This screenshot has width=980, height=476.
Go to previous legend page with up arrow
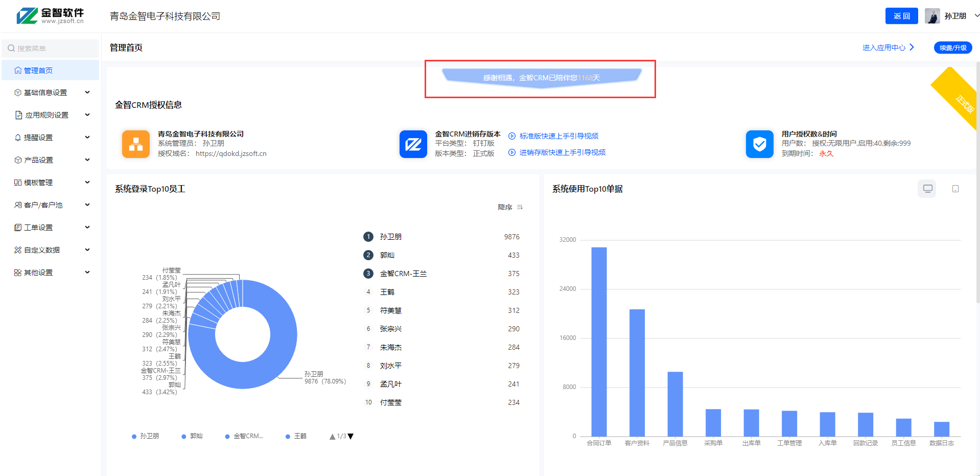[333, 437]
